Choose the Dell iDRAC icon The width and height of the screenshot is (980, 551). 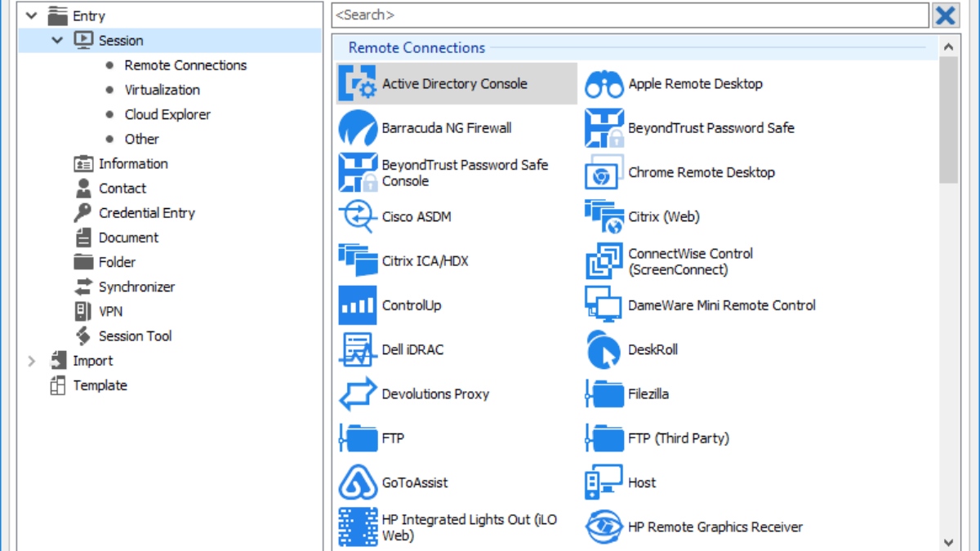(358, 349)
